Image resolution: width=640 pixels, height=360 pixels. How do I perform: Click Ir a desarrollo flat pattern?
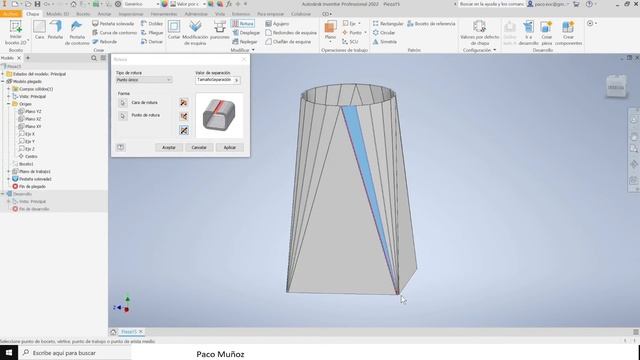coord(528,32)
